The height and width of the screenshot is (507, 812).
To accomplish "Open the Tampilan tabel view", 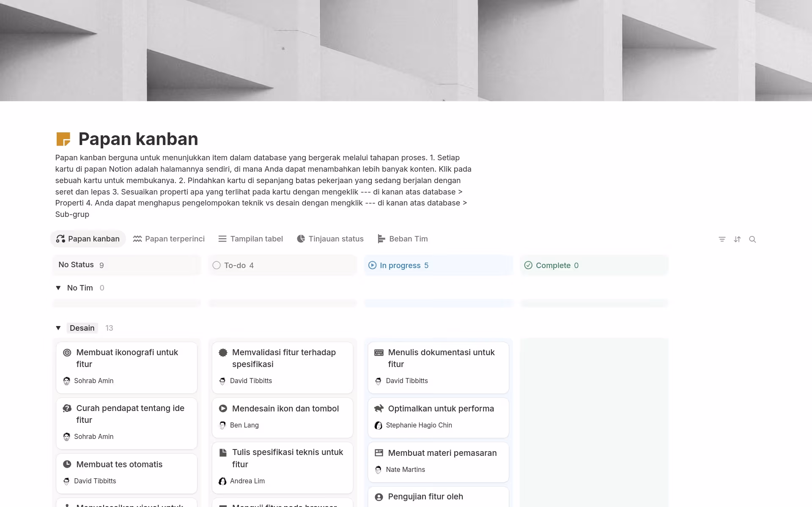I will (x=250, y=239).
